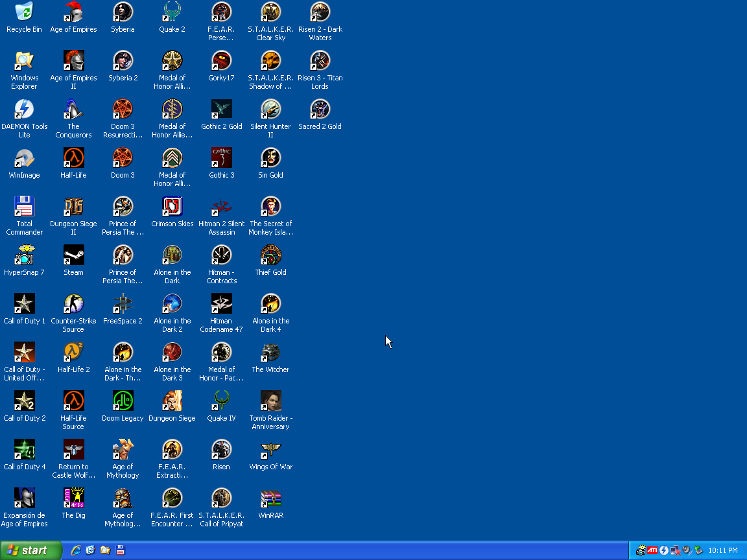Select Tomb Raider - Anniversary icon
This screenshot has width=747, height=560.
click(x=270, y=401)
